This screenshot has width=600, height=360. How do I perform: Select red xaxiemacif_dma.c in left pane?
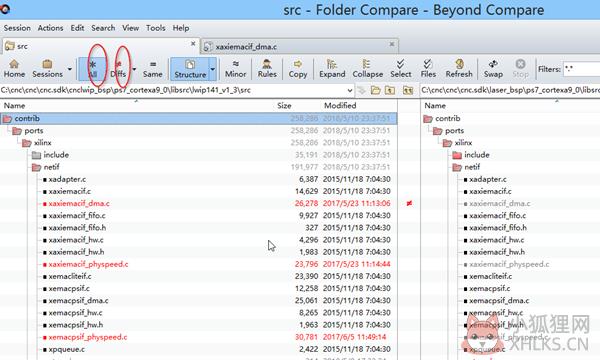pos(79,204)
